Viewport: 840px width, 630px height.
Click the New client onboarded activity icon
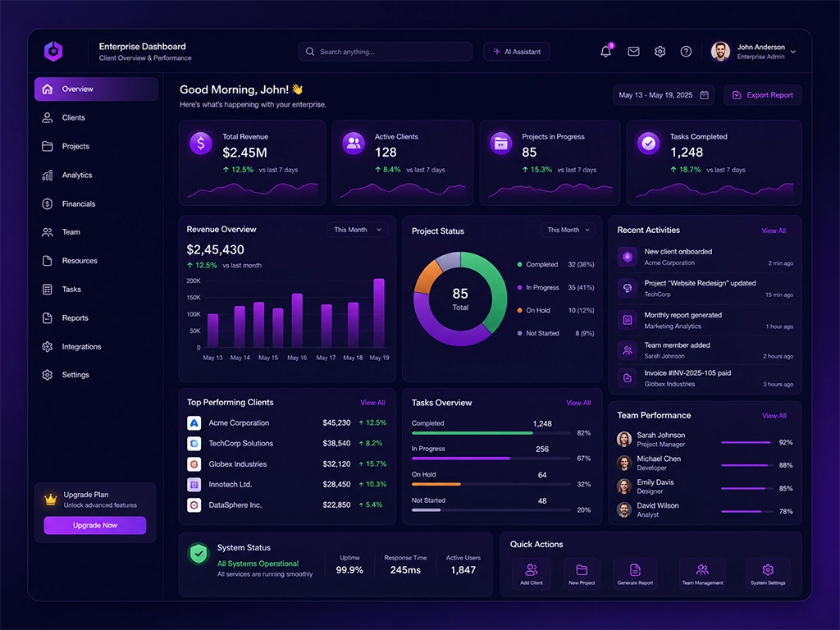point(628,257)
